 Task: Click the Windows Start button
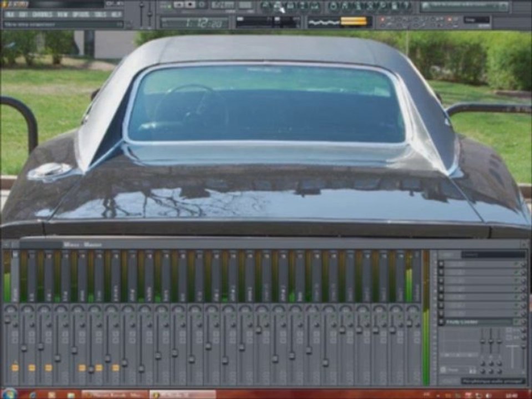tap(9, 394)
